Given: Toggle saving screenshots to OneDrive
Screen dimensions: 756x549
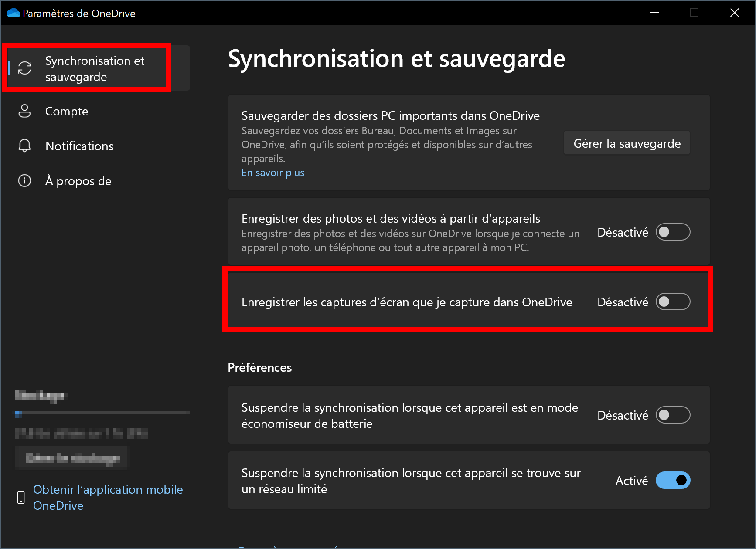Looking at the screenshot, I should click(673, 302).
